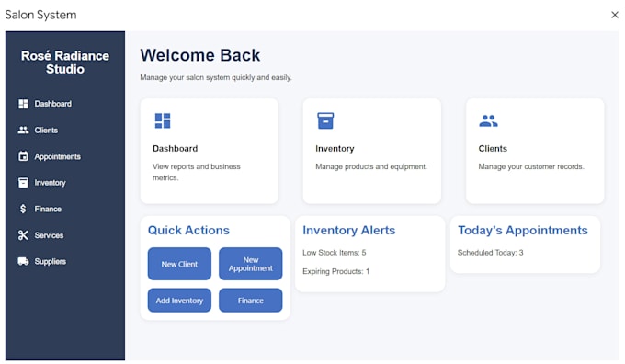The width and height of the screenshot is (625, 364).
Task: Click the Inventory Alerts heading
Action: tap(348, 230)
